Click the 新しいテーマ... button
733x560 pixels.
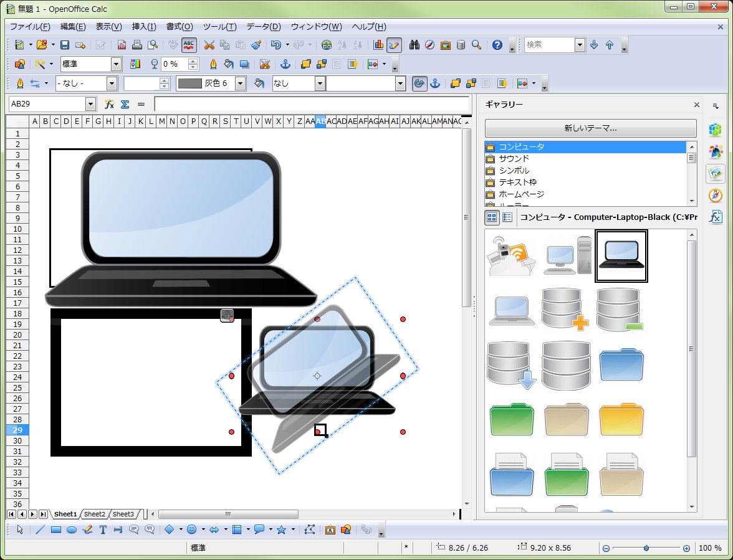[590, 128]
